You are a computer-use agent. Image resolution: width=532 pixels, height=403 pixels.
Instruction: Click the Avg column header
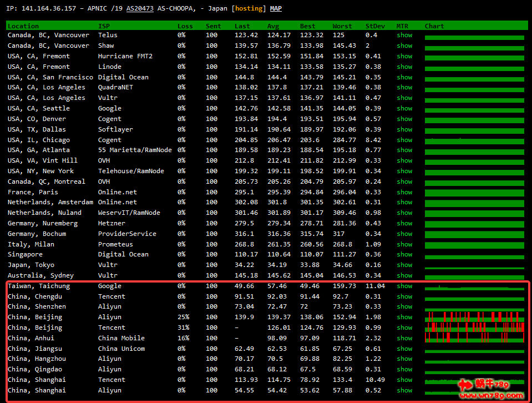tap(272, 26)
